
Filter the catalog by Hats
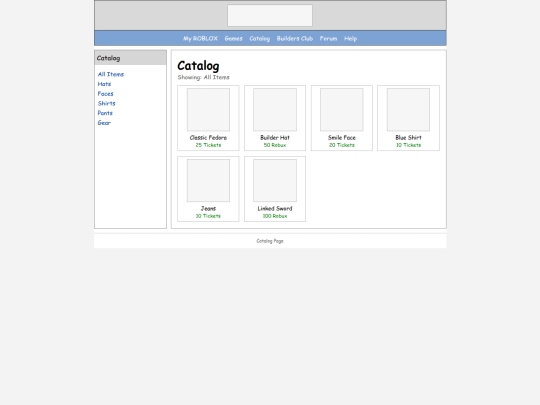pos(104,84)
